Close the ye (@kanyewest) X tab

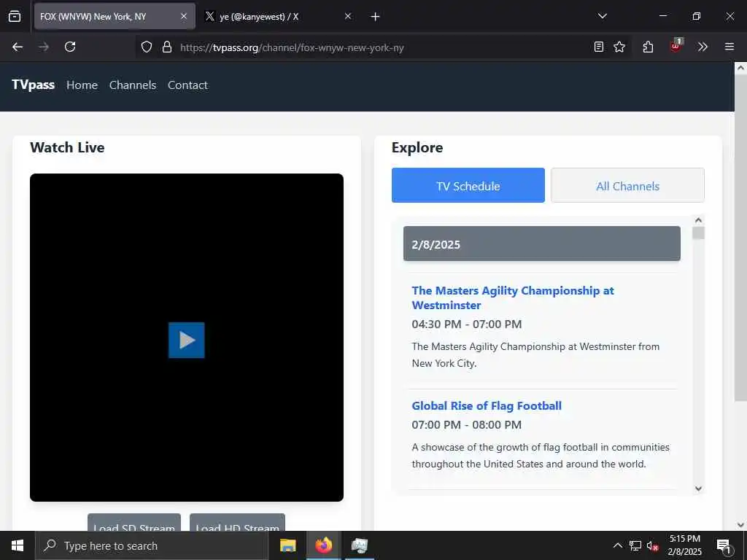[348, 16]
